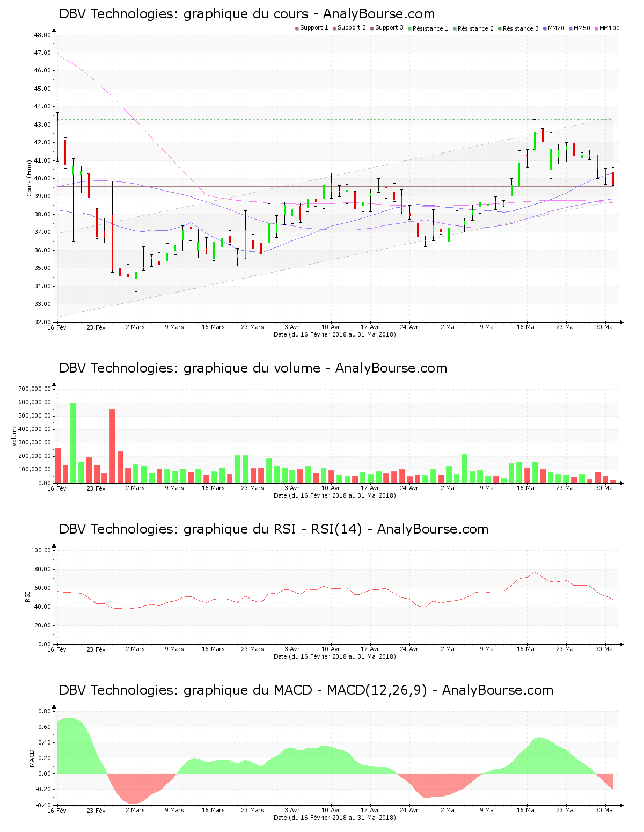Select the Résistance 2 legend label
Image resolution: width=644 pixels, height=832 pixels.
click(475, 28)
